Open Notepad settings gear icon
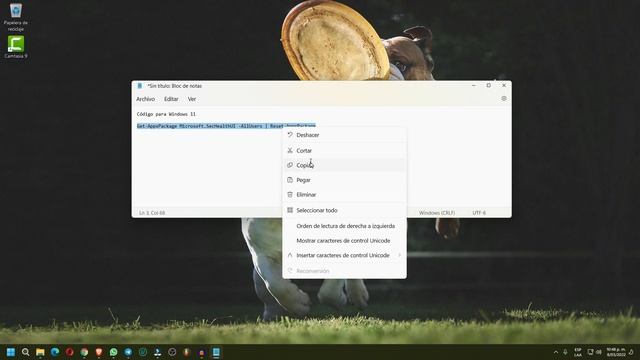This screenshot has height=360, width=640. click(504, 99)
